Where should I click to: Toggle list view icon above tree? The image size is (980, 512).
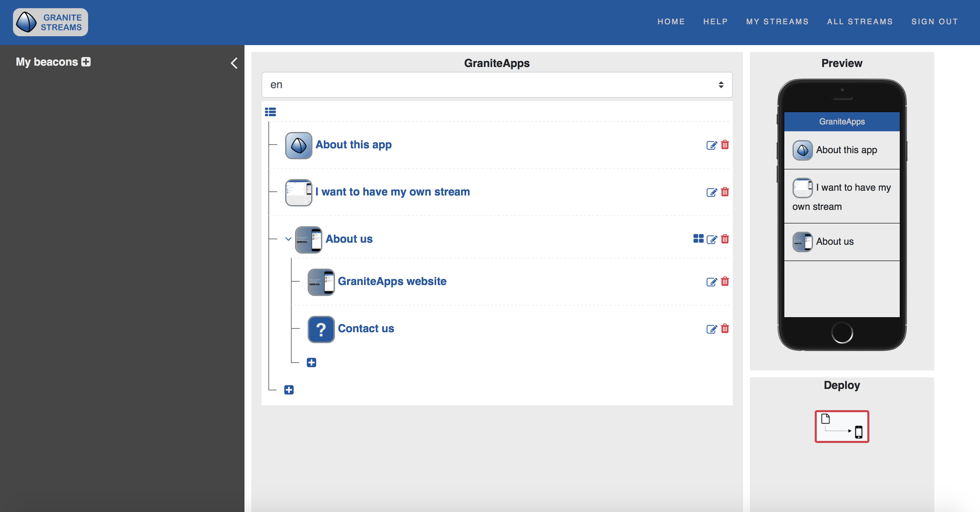[x=270, y=112]
